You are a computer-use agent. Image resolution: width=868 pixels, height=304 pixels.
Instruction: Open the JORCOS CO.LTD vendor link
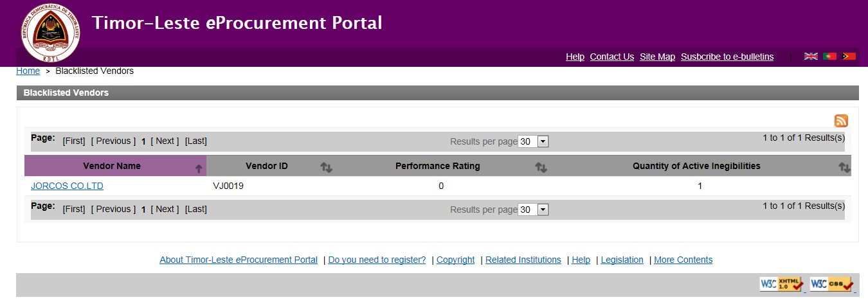[x=67, y=186]
